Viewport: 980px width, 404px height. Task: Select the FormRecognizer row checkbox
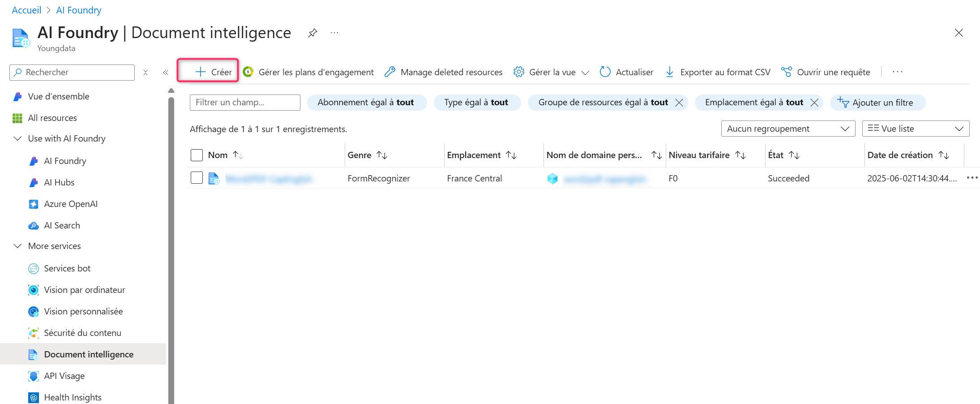click(x=197, y=178)
